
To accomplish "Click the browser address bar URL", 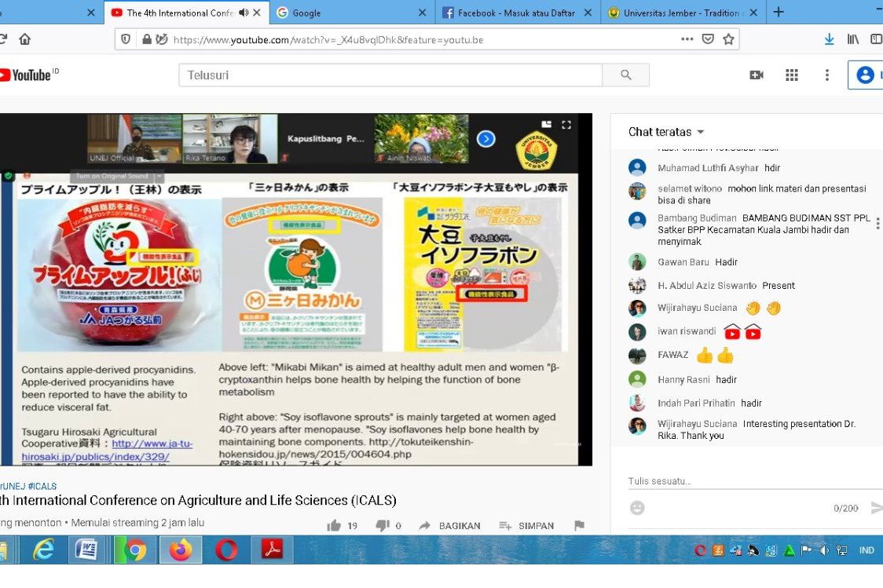I will pyautogui.click(x=328, y=40).
